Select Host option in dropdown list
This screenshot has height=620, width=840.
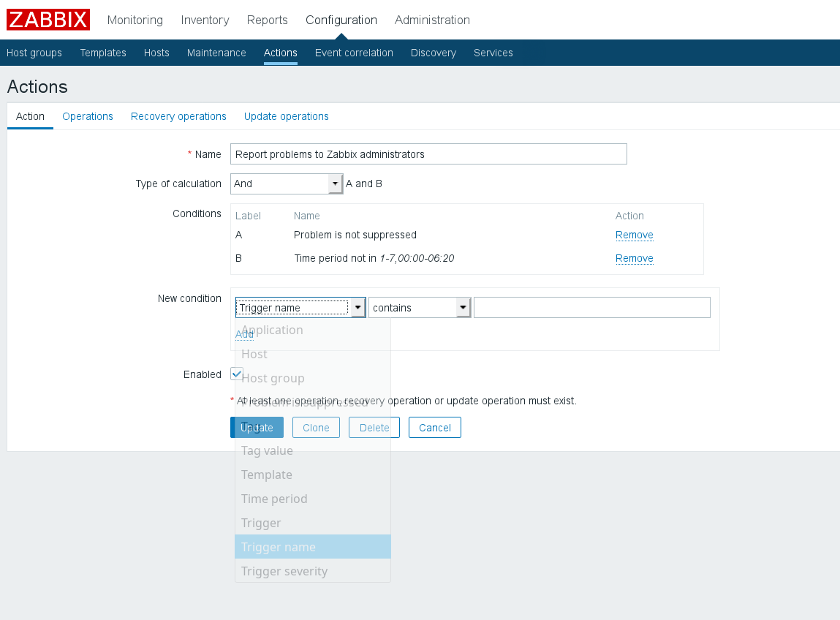(x=313, y=354)
